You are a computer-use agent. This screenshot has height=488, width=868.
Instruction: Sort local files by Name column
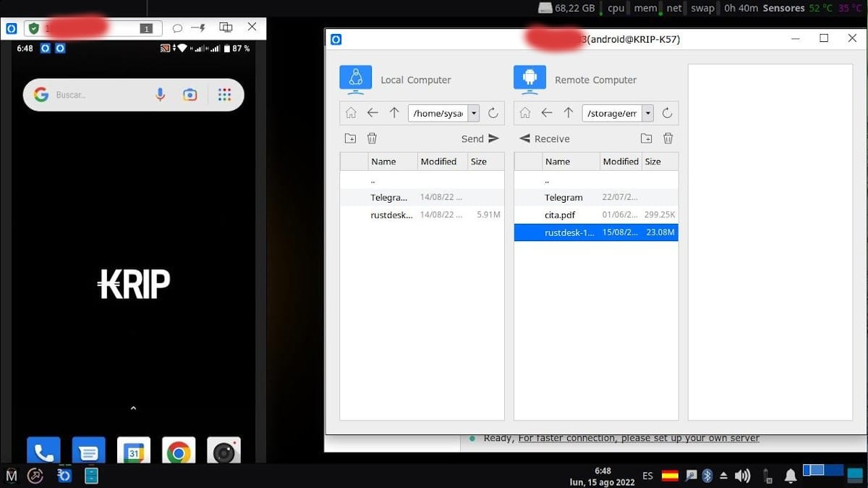pos(393,161)
